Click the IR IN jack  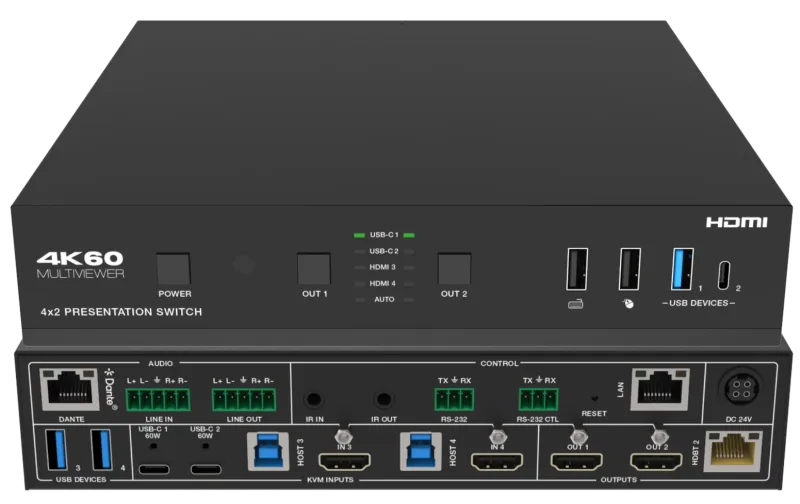tap(314, 399)
